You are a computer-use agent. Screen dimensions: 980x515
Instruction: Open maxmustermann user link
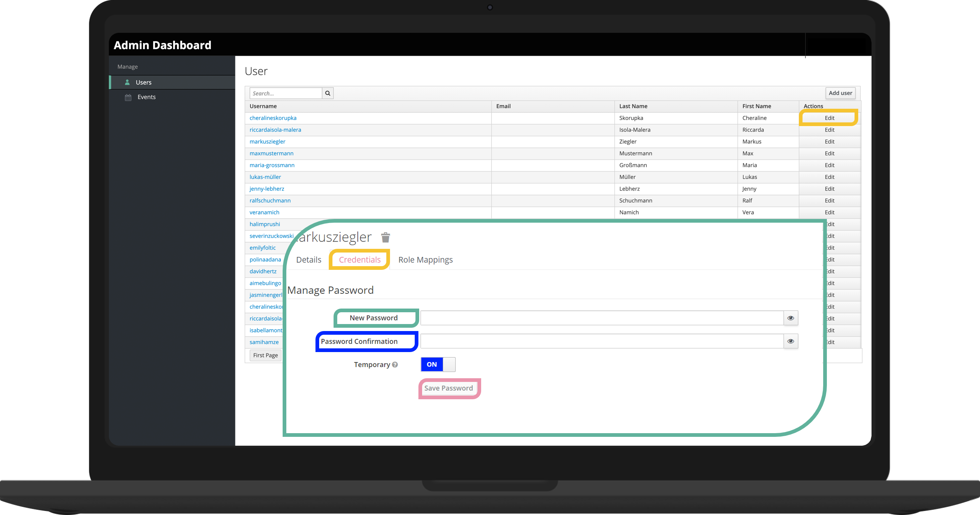coord(271,153)
